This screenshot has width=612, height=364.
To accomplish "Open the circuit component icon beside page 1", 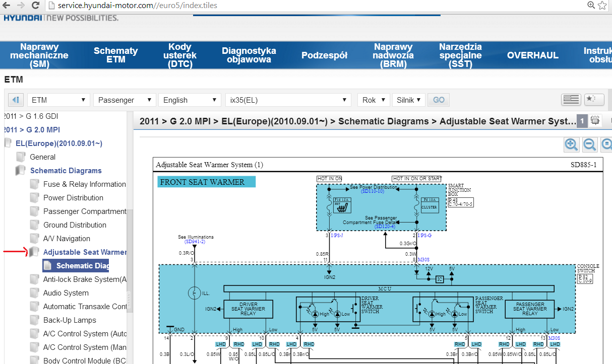I will tap(595, 121).
